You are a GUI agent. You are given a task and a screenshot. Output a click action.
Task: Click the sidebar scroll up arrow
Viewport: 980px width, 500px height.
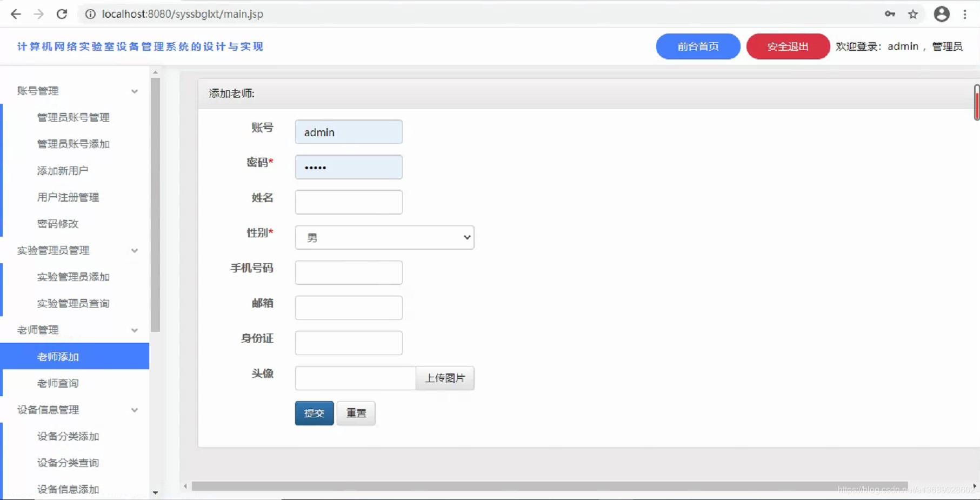click(156, 72)
